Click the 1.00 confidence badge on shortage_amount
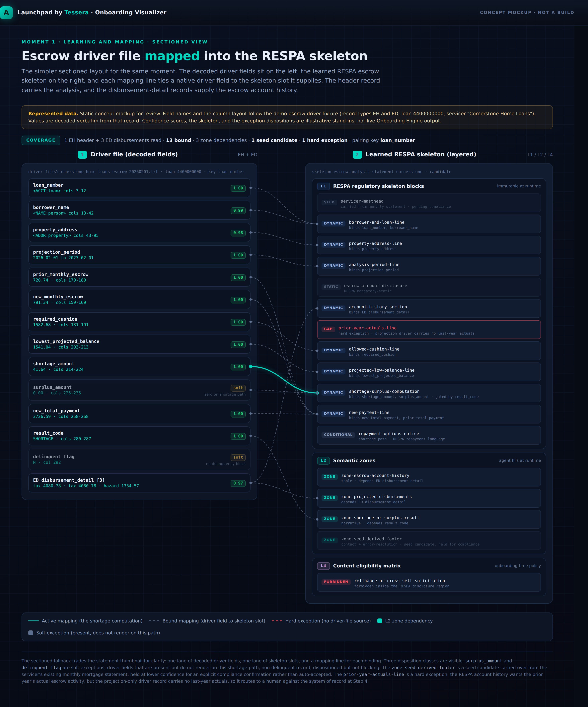588x707 pixels. point(238,367)
